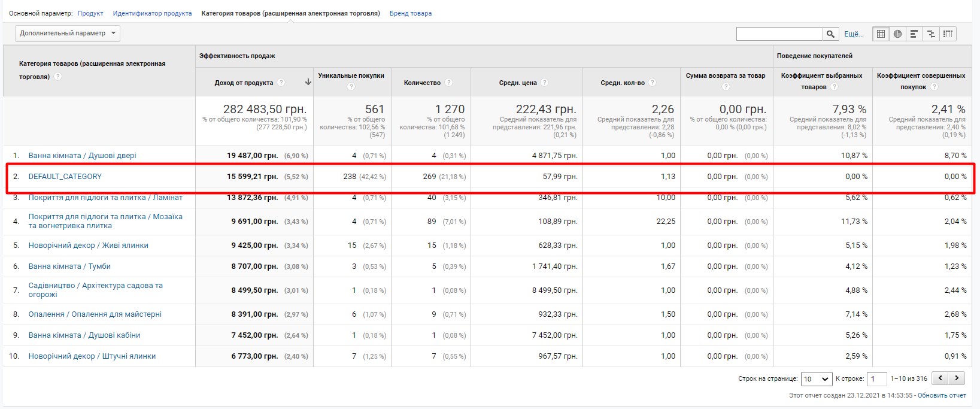Screen dimensions: 980x409
Task: Select the comparison view icon
Action: click(x=931, y=34)
